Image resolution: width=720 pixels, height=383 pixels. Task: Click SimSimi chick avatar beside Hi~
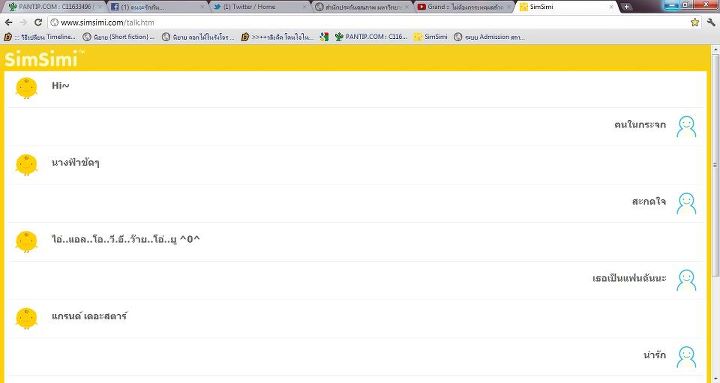[x=27, y=88]
